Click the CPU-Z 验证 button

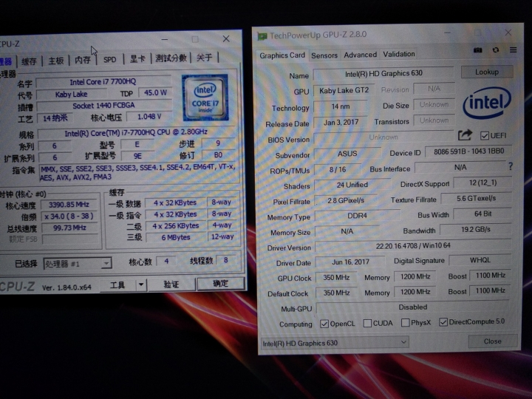pos(171,284)
